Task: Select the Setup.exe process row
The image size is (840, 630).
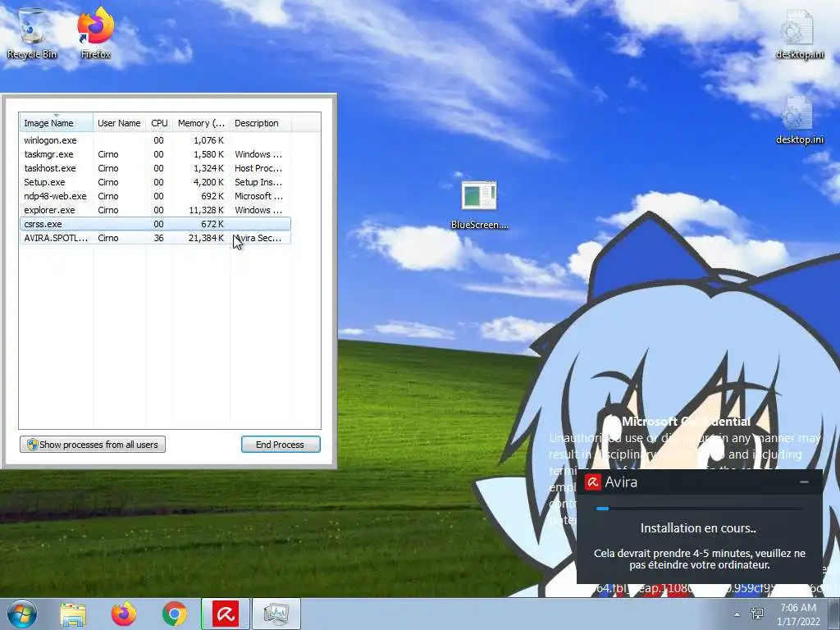Action: 155,182
